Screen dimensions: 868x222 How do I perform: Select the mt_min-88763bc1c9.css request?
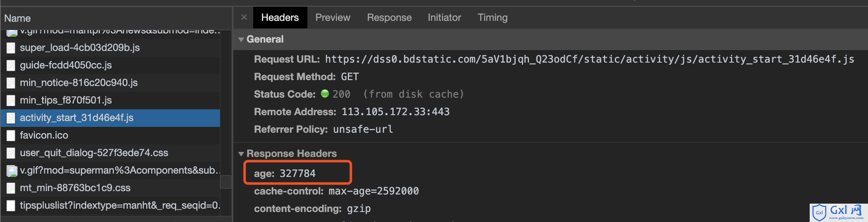[x=110, y=188]
